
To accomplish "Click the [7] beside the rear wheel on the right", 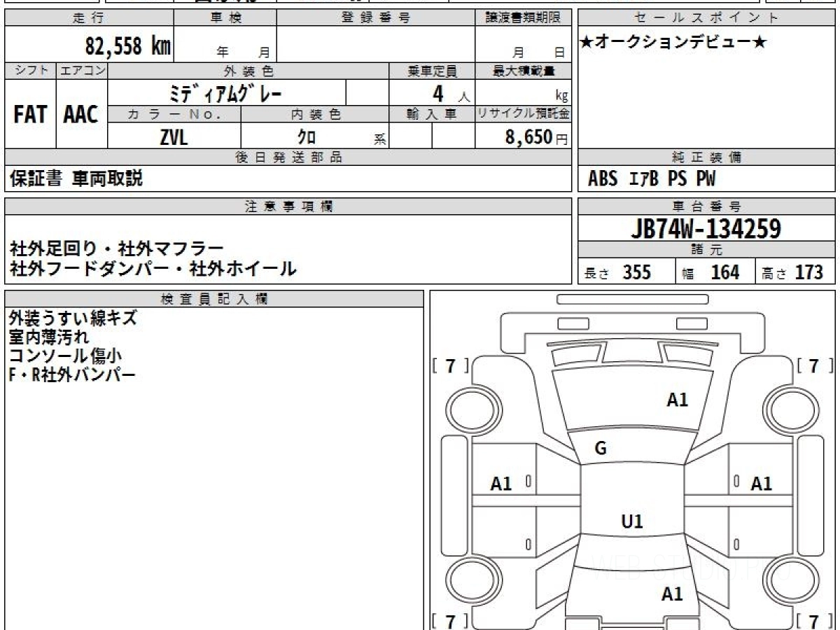I will click(x=814, y=620).
